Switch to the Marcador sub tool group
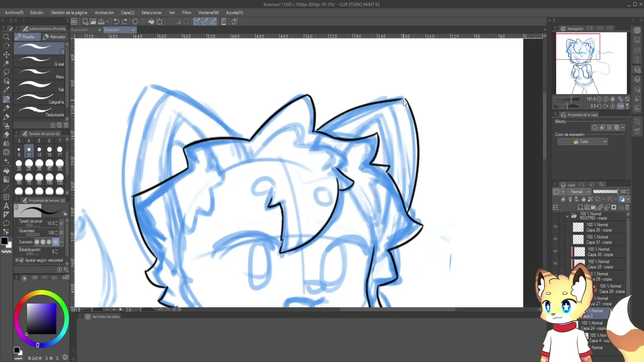The width and height of the screenshot is (644, 362). point(54,37)
